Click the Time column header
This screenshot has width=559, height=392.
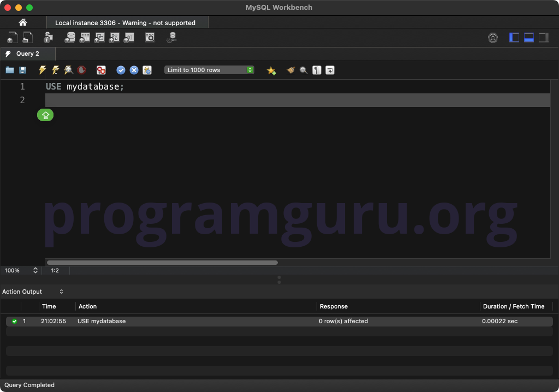click(x=49, y=306)
